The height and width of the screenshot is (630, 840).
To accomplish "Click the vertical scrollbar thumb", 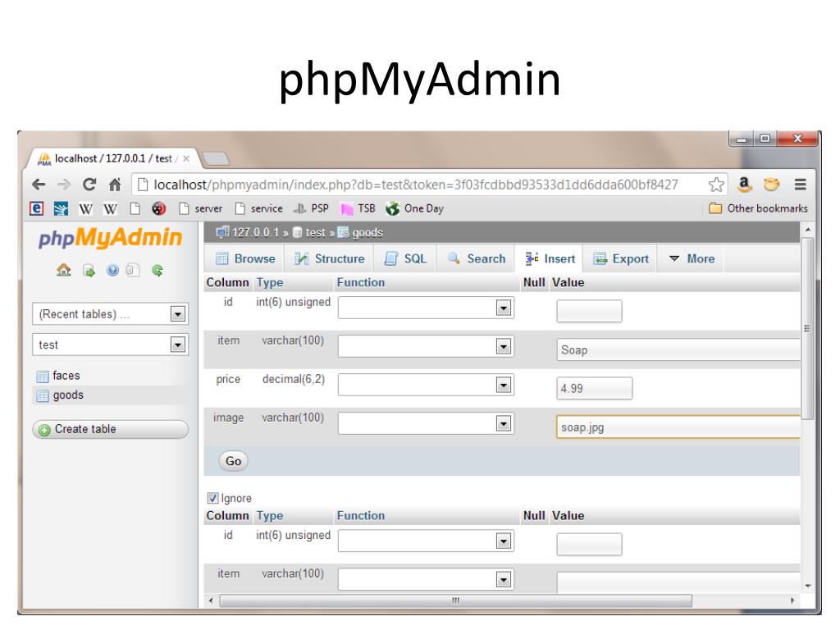I will pos(808,329).
